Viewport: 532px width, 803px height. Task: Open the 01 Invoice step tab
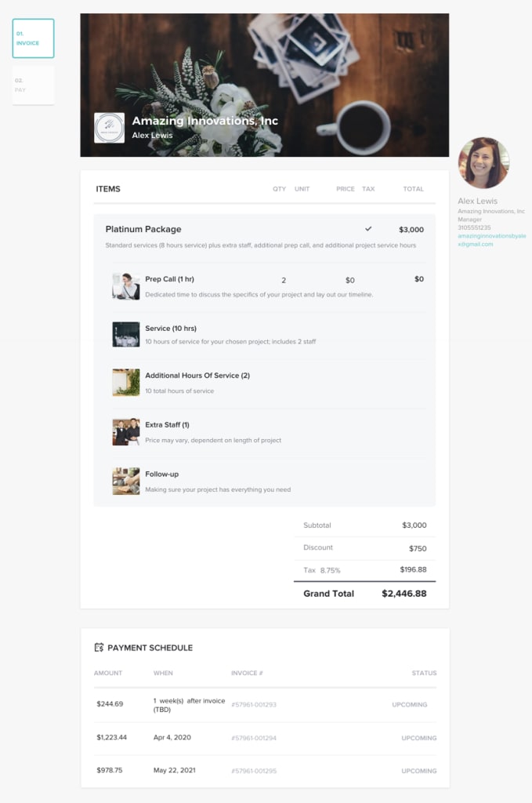tap(33, 38)
